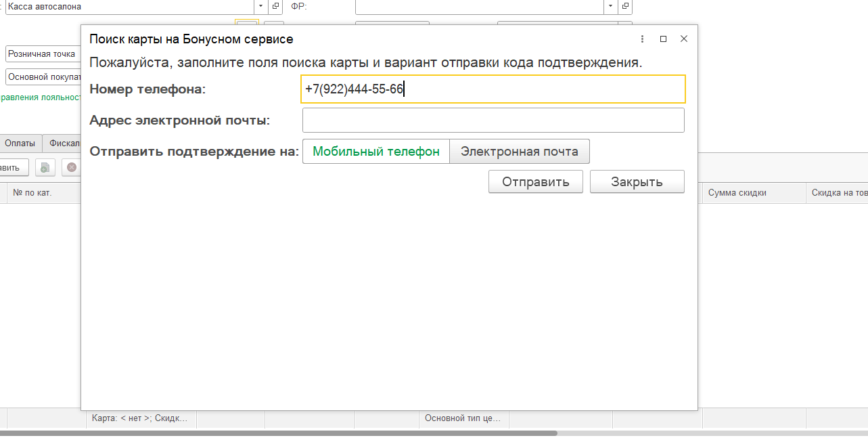Click the Отправить button
The image size is (868, 438).
point(536,181)
